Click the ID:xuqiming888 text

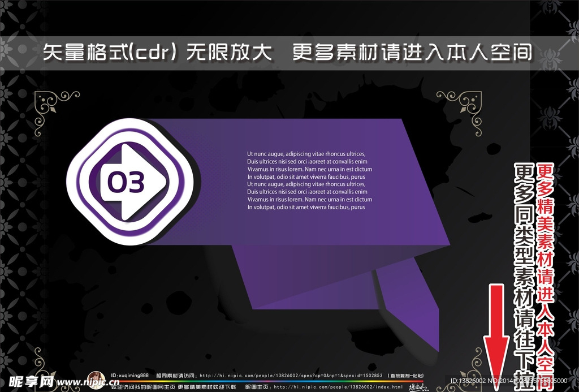tap(129, 376)
